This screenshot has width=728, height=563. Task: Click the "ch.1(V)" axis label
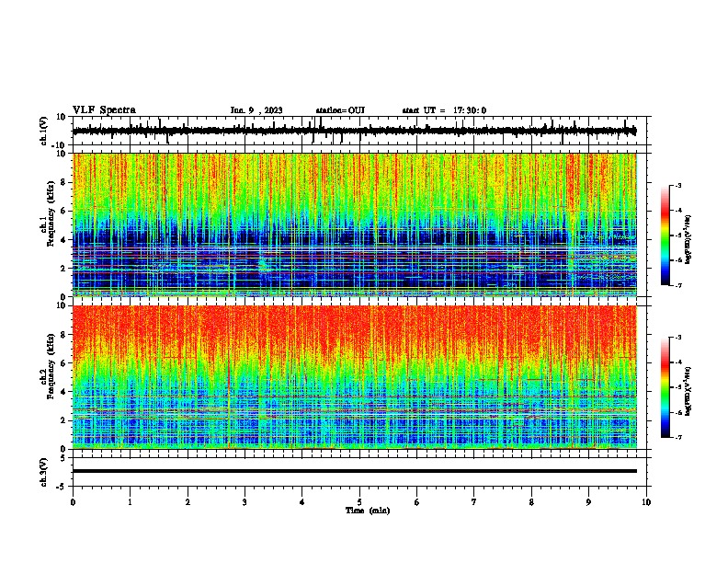point(44,131)
